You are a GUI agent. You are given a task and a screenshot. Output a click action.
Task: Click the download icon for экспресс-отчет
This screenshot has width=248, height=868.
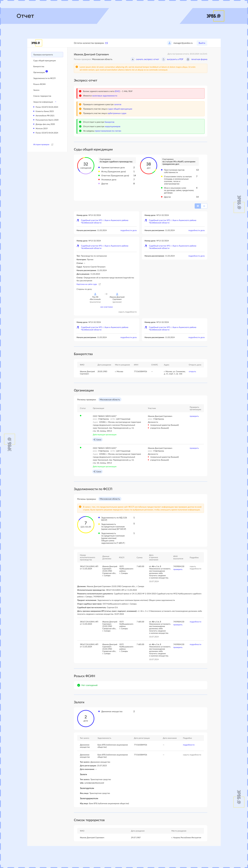[x=133, y=59]
